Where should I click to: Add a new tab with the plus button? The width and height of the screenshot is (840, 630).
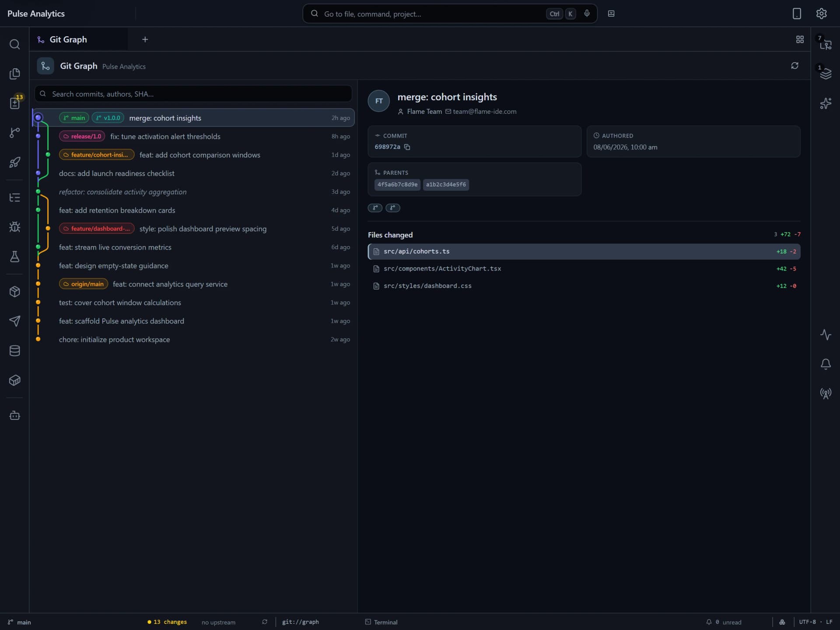(x=145, y=39)
